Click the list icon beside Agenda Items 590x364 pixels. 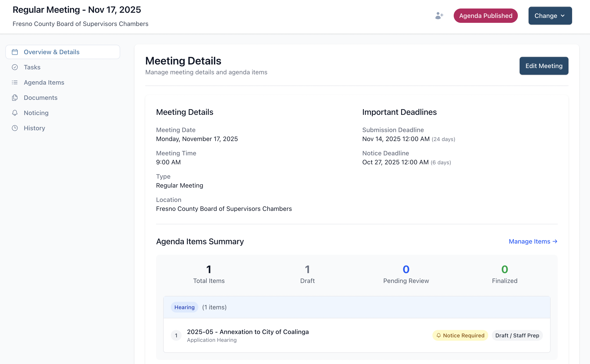pos(15,82)
